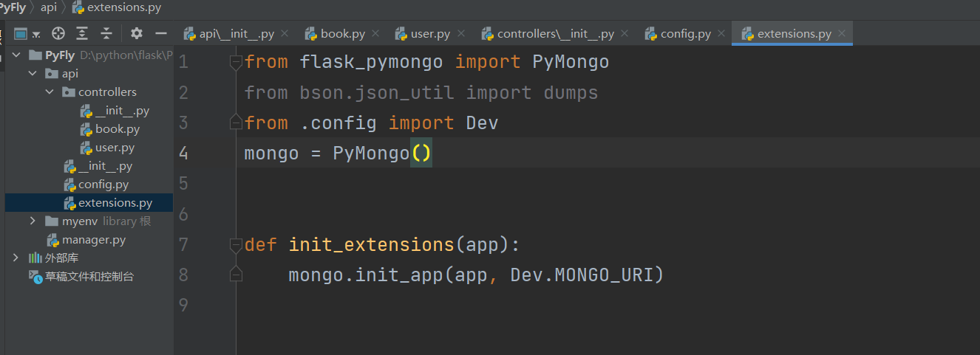
Task: Fold init_extensions function at line 7
Action: pyautogui.click(x=236, y=245)
